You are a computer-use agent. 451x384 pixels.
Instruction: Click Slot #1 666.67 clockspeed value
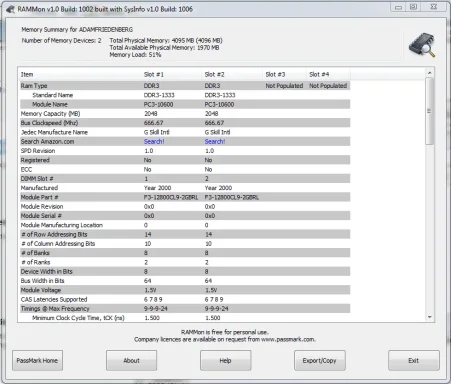[x=154, y=123]
